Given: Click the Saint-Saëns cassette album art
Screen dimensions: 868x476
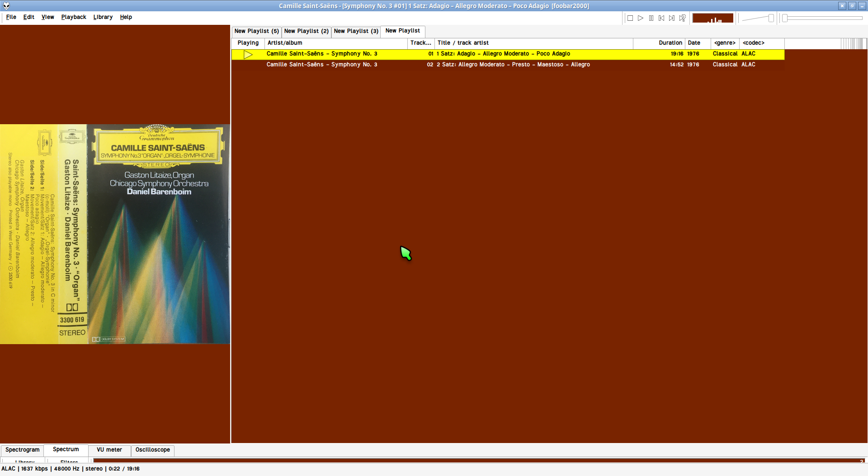Looking at the screenshot, I should (x=115, y=234).
